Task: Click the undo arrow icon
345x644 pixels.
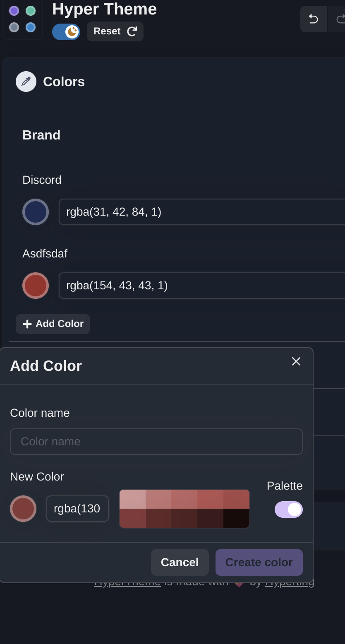Action: tap(313, 19)
